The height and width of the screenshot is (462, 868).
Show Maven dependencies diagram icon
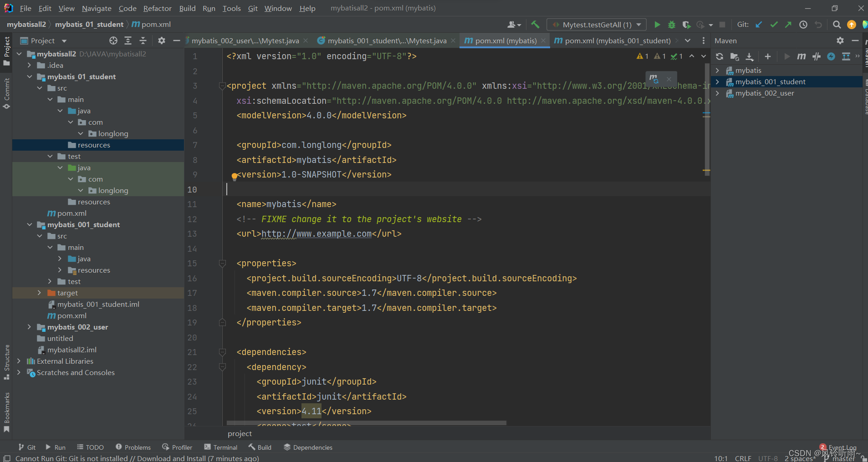point(846,56)
